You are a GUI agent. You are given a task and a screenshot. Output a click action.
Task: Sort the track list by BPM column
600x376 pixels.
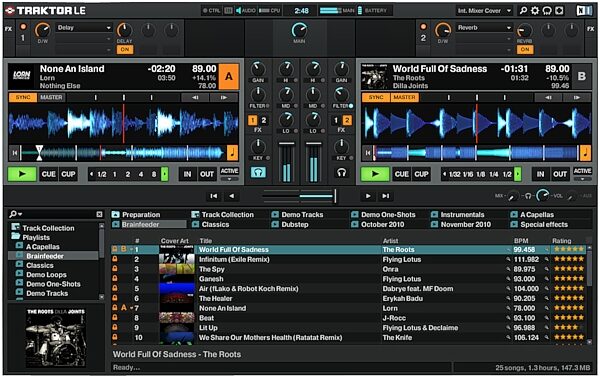tap(521, 241)
